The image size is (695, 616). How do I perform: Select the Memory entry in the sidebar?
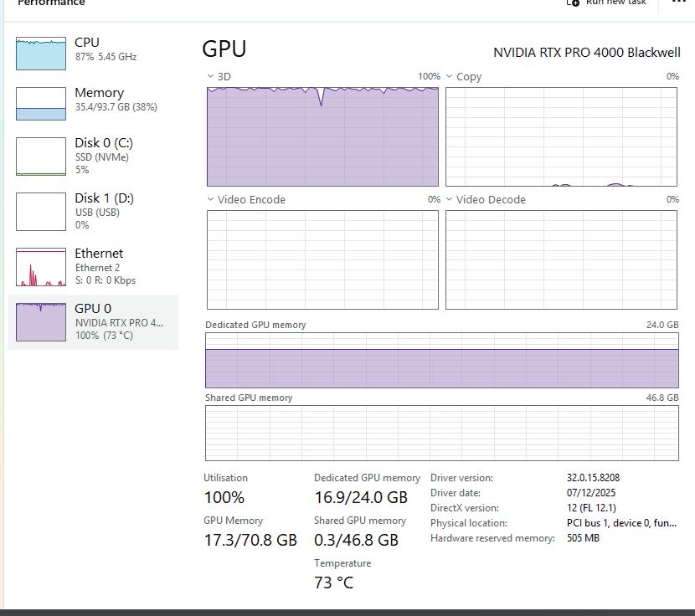click(99, 93)
